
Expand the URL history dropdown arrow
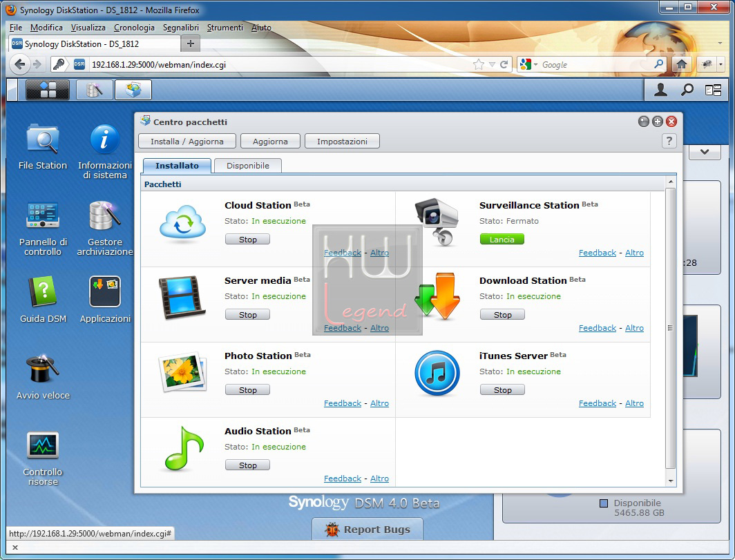[x=492, y=65]
